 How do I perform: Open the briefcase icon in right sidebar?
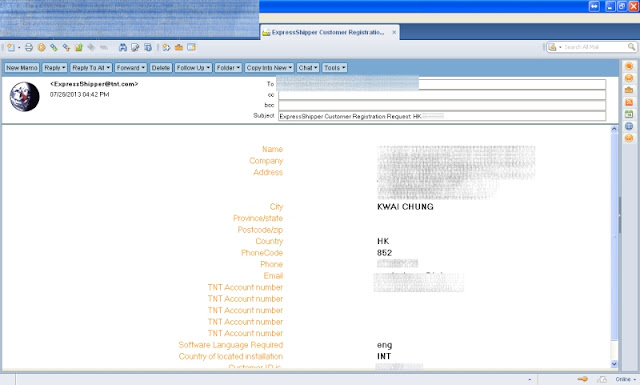629,90
